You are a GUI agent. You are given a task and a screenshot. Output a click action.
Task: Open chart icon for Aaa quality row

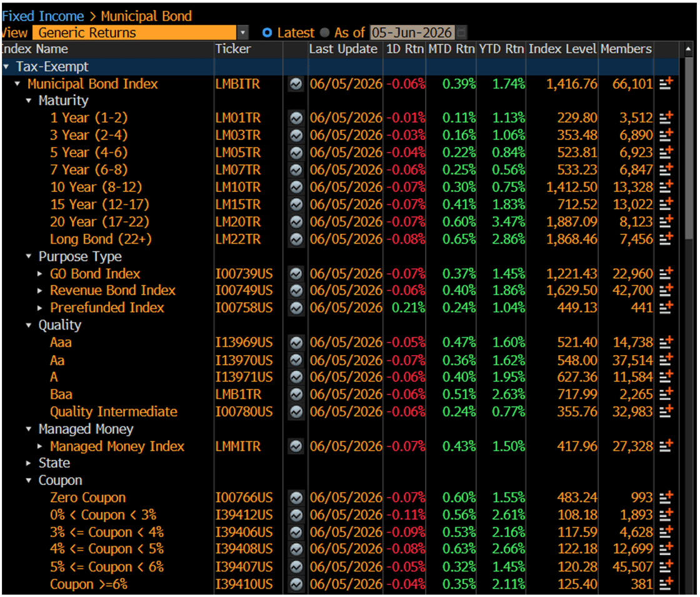296,343
